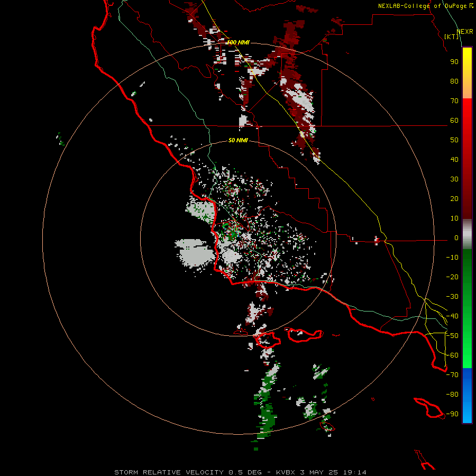
Task: Click the 40 knot scale label
Action: pyautogui.click(x=454, y=160)
